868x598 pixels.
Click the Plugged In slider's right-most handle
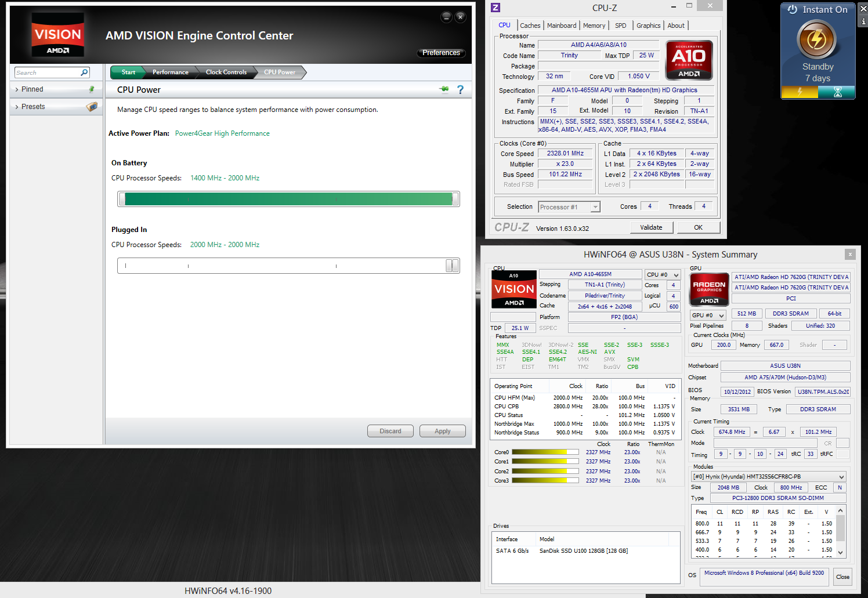(455, 266)
